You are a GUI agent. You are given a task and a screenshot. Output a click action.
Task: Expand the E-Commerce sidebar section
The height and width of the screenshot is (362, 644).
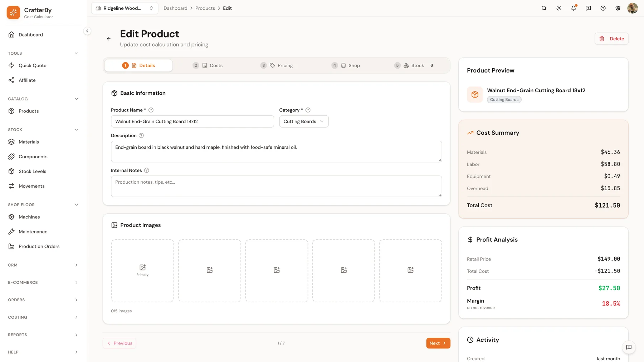pyautogui.click(x=43, y=283)
